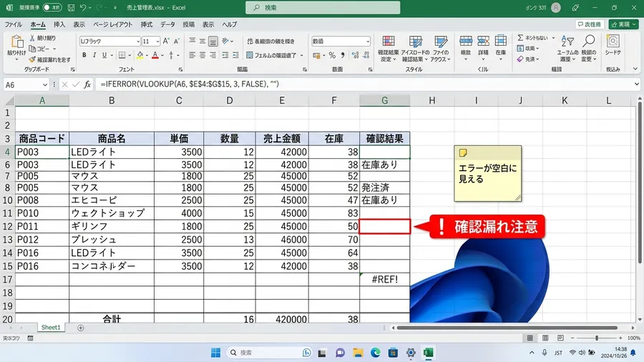Collapse the ribbon using the lower-right chevron
The width and height of the screenshot is (644, 362).
pos(635,69)
